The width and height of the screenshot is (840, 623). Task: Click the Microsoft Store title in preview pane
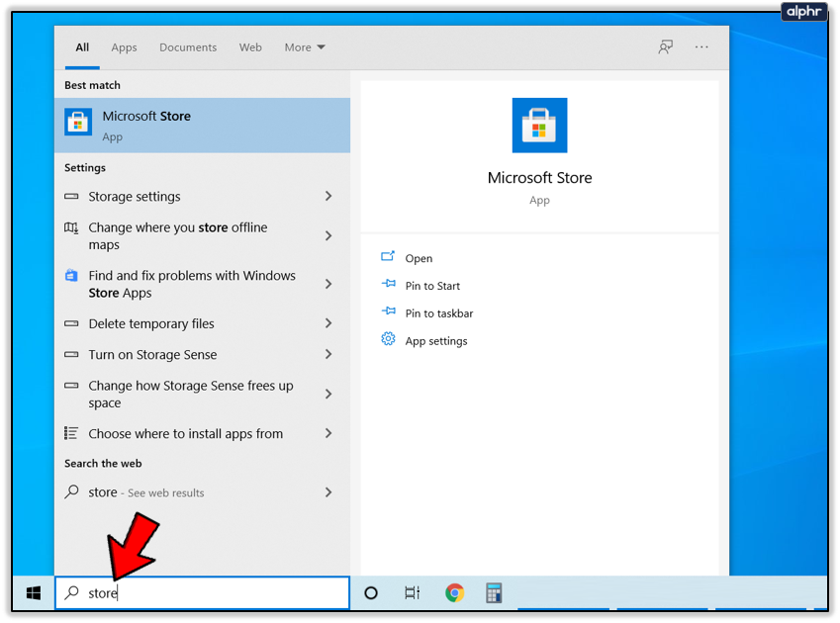pos(539,178)
